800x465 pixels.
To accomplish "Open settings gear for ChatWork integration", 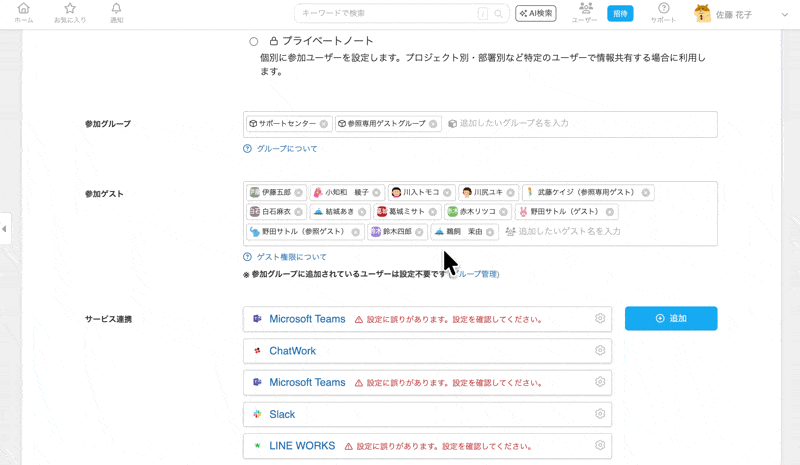I will point(600,351).
